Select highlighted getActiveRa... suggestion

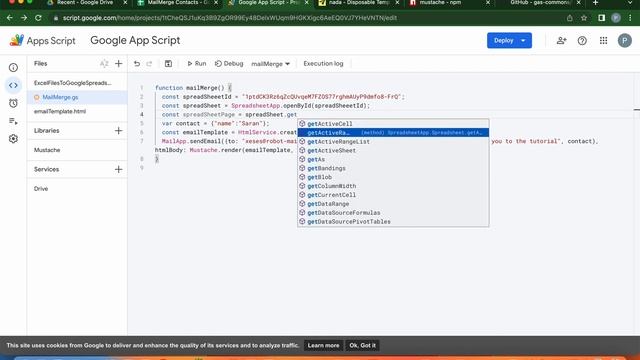(393, 133)
